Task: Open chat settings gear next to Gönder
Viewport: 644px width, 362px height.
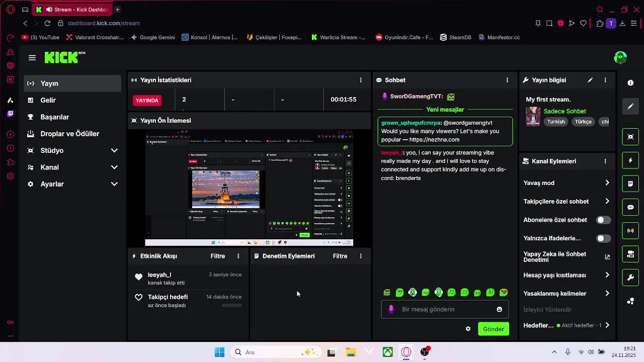Action: coord(468,329)
